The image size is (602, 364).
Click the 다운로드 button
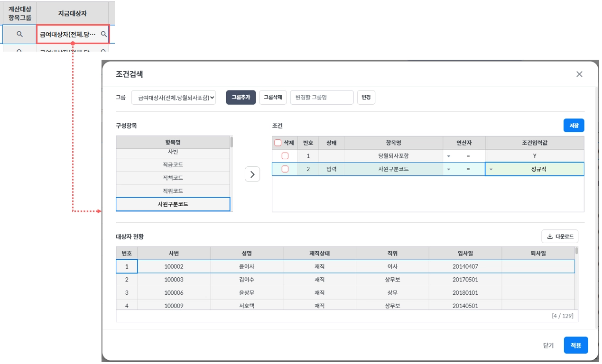[560, 237]
